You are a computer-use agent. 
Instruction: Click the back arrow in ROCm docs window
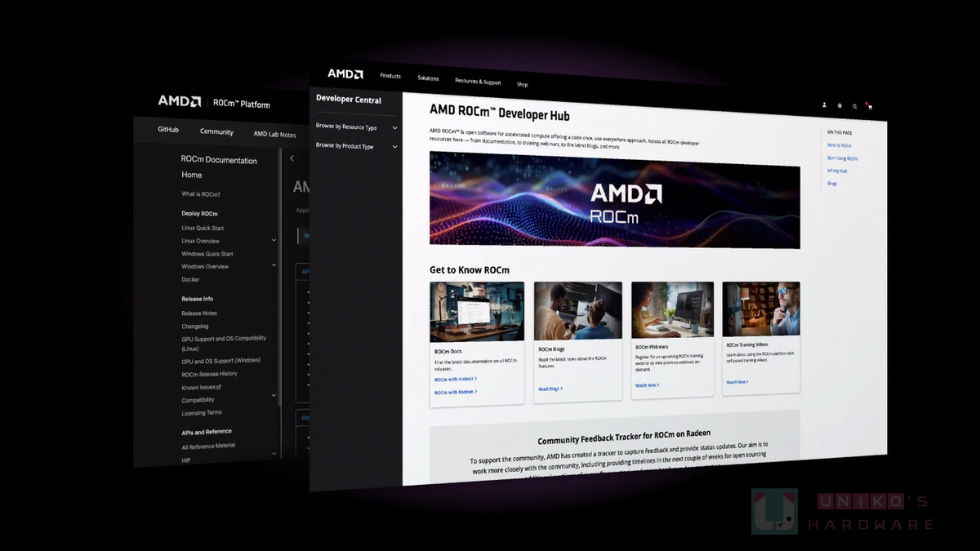[292, 158]
